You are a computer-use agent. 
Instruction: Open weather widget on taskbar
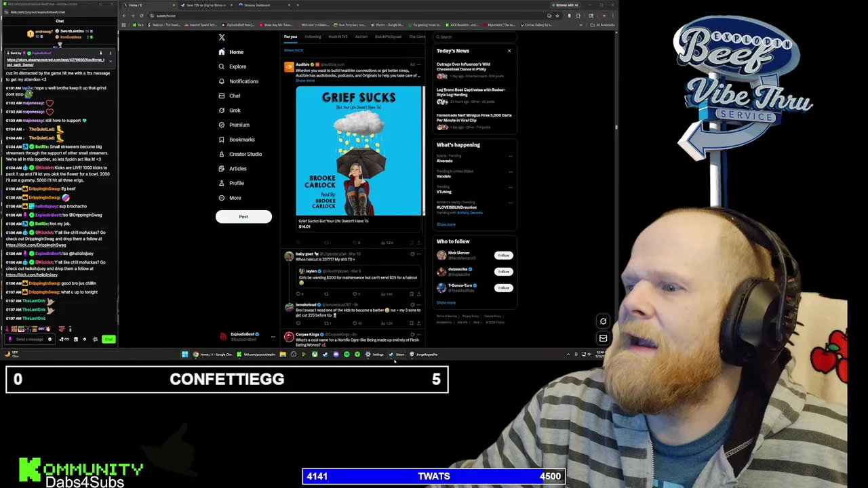coord(12,354)
